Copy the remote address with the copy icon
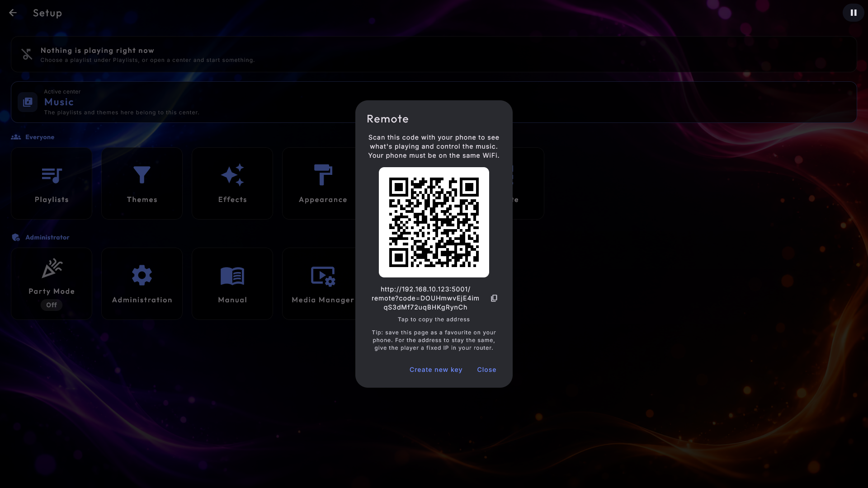Screen dimensions: 868x488 tap(494, 298)
